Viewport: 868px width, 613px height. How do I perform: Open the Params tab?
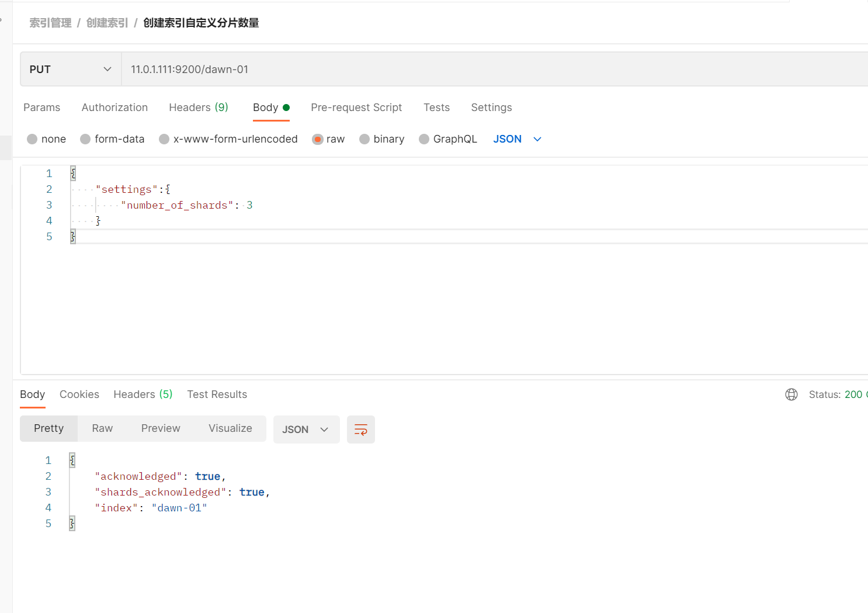pyautogui.click(x=41, y=108)
